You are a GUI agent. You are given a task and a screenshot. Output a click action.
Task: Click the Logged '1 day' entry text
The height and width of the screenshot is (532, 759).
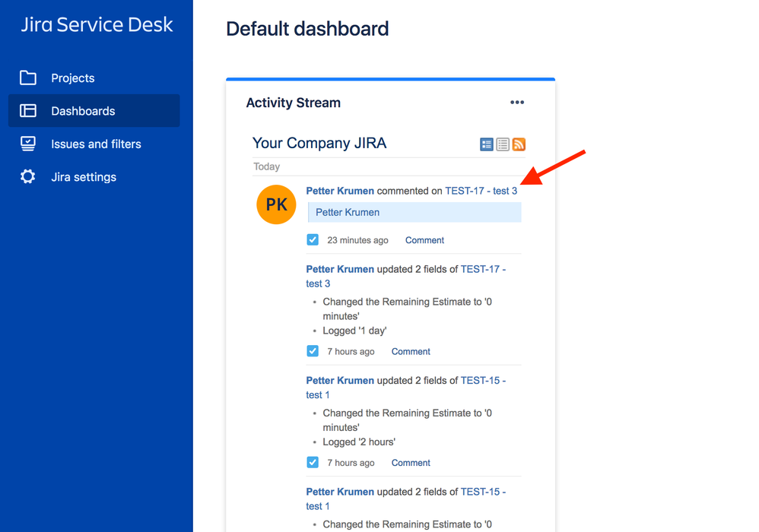click(355, 331)
